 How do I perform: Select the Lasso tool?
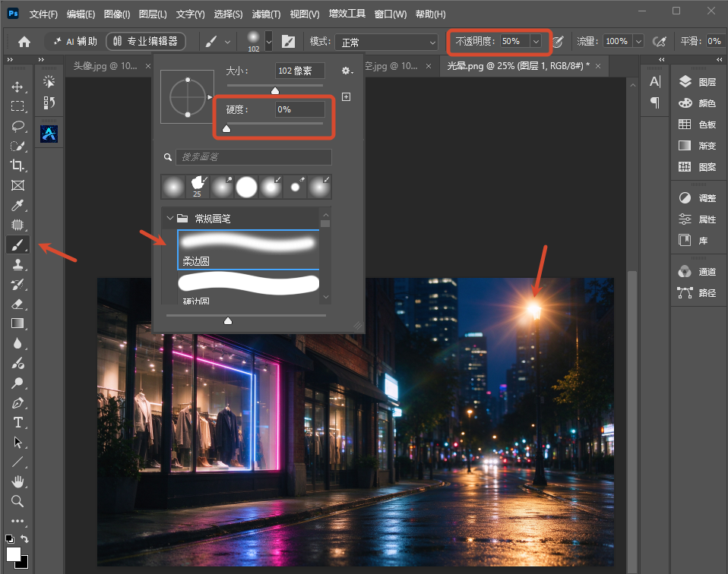(x=17, y=126)
